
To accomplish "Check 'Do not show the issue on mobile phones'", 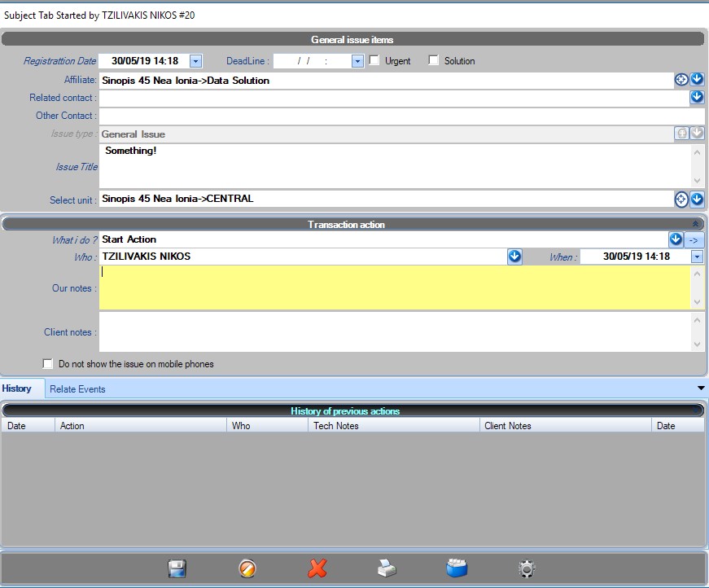I will pyautogui.click(x=48, y=364).
